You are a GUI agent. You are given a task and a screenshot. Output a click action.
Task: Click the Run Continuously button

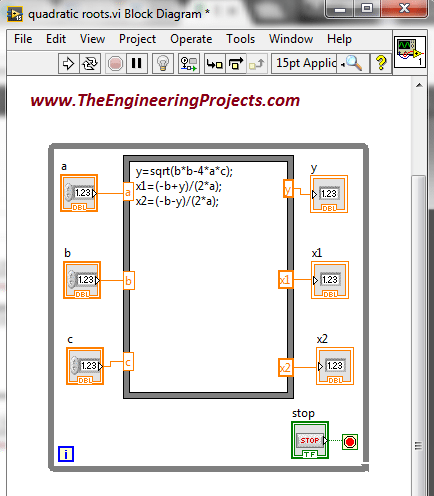pos(90,63)
